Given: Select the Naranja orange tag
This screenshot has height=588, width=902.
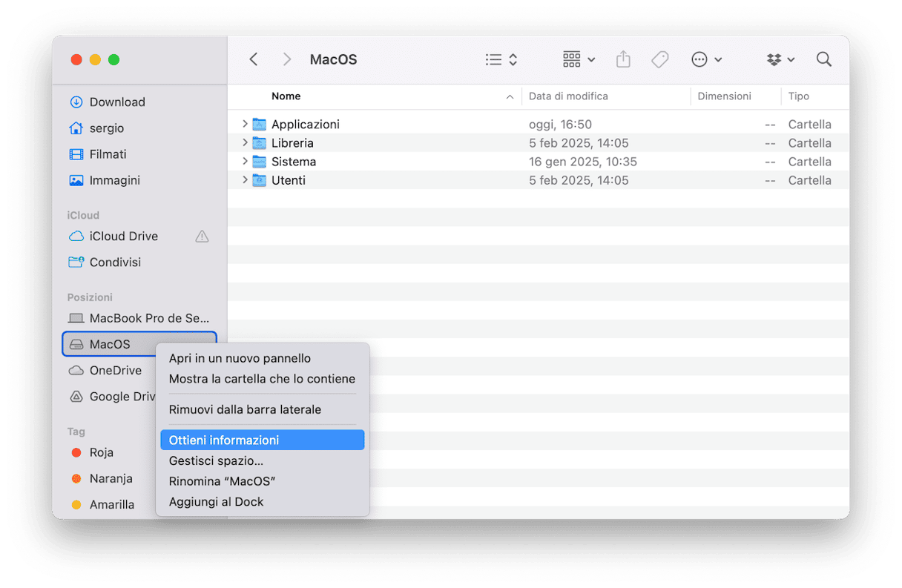Looking at the screenshot, I should [x=110, y=479].
